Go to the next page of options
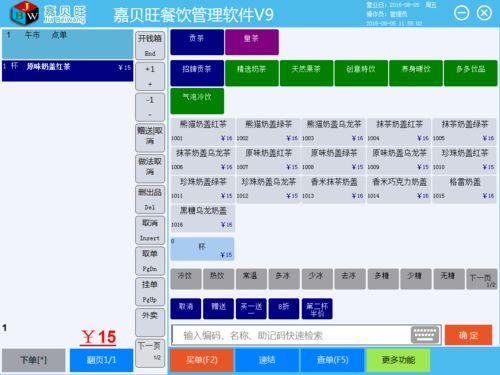Viewport: 500px width, 375px height. pos(481,279)
